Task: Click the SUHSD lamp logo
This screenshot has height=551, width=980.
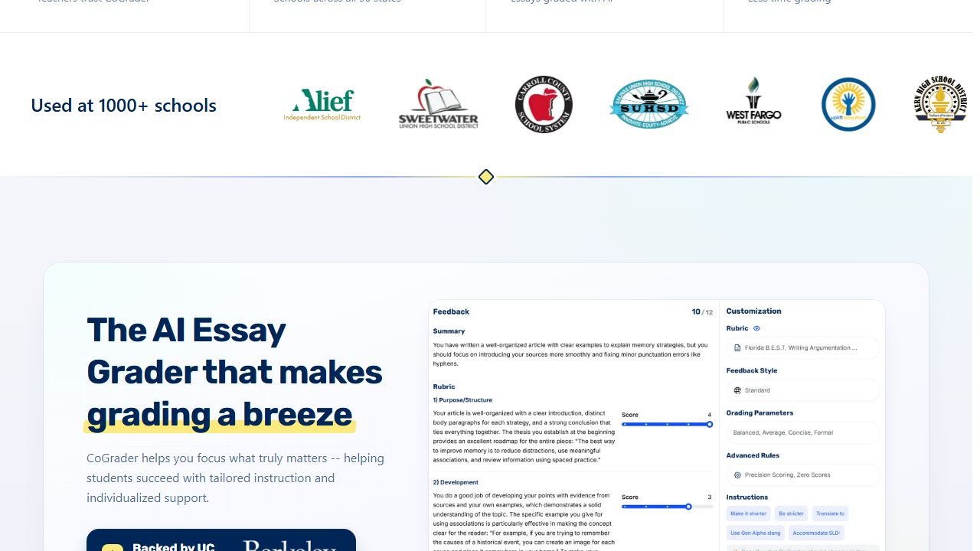Action: [x=648, y=105]
